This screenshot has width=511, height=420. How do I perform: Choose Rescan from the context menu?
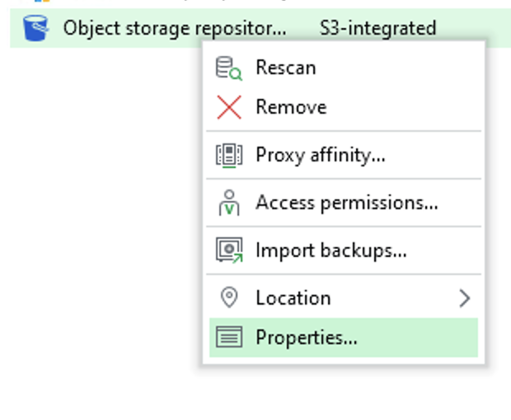tap(286, 68)
